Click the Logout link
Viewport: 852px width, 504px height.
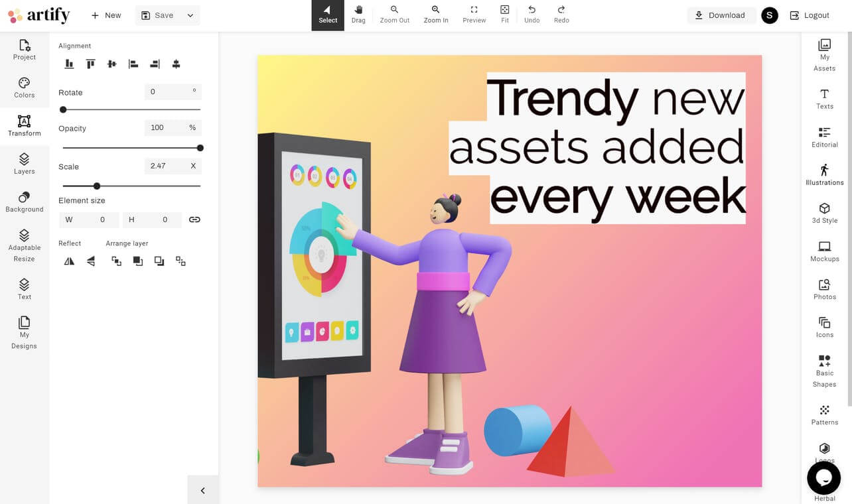click(809, 15)
